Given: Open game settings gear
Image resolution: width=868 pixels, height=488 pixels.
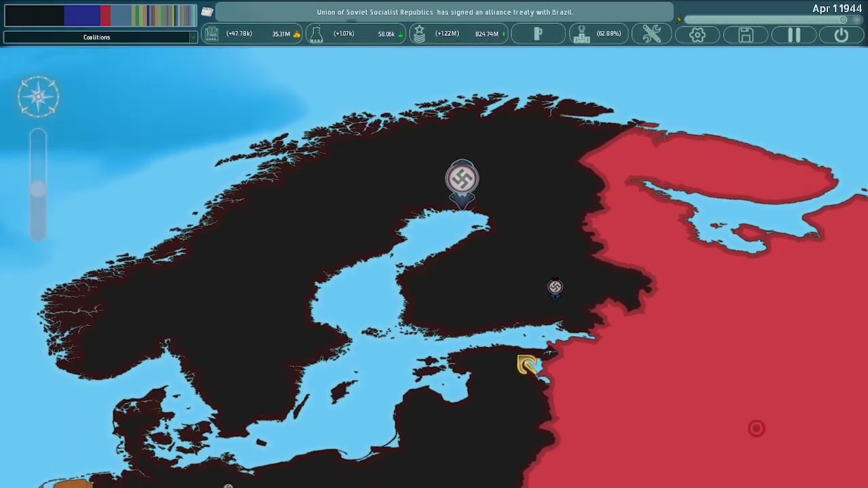Looking at the screenshot, I should 698,35.
